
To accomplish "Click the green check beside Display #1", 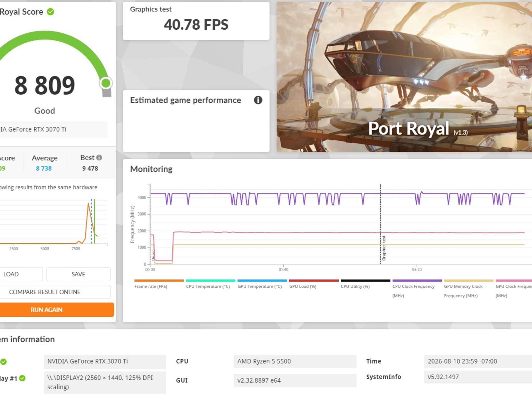I will (22, 378).
